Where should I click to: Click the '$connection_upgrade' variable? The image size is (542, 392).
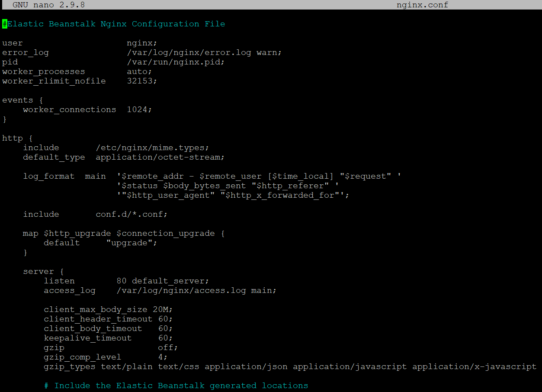coord(166,233)
